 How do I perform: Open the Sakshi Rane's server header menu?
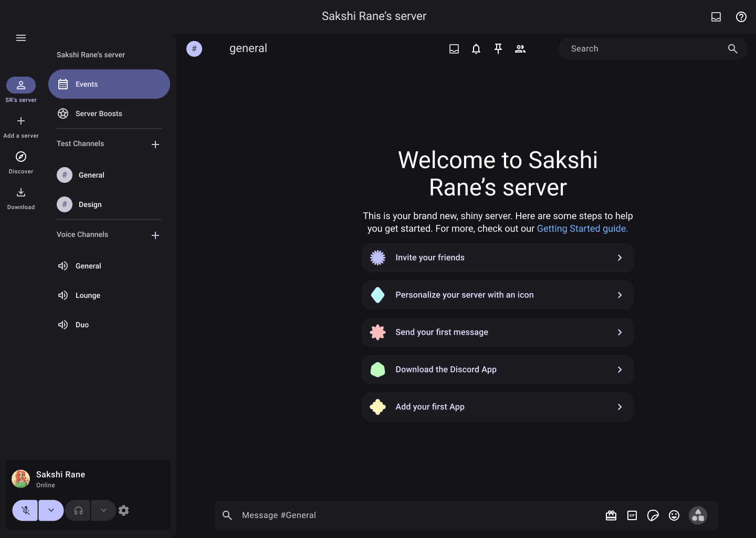click(x=91, y=55)
